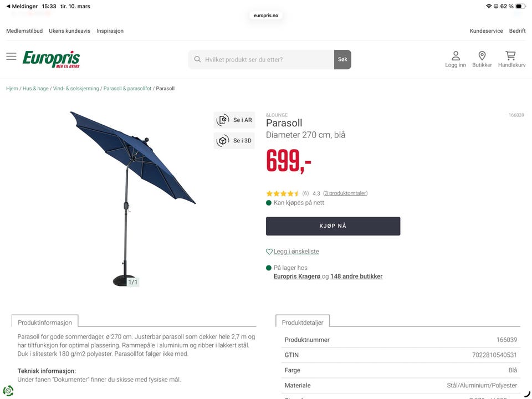532x399 pixels.
Task: View the parasol in 3D
Action: 234,141
